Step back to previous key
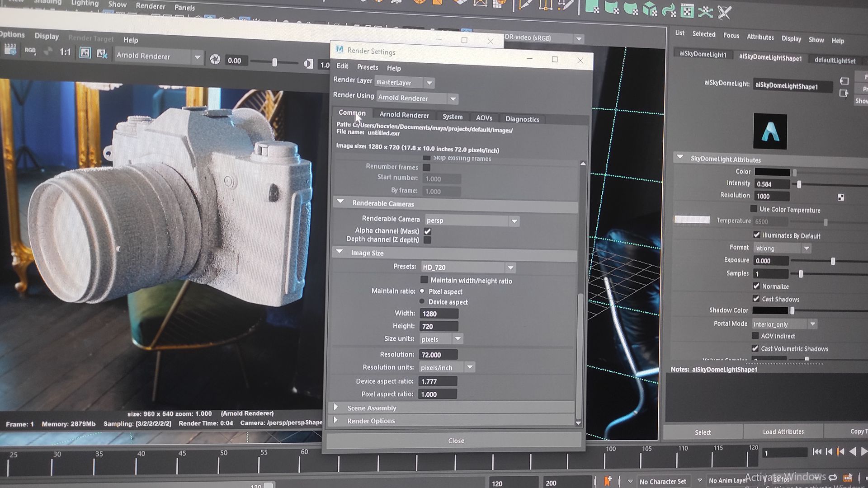Viewport: 868px width, 488px height. coord(840,451)
